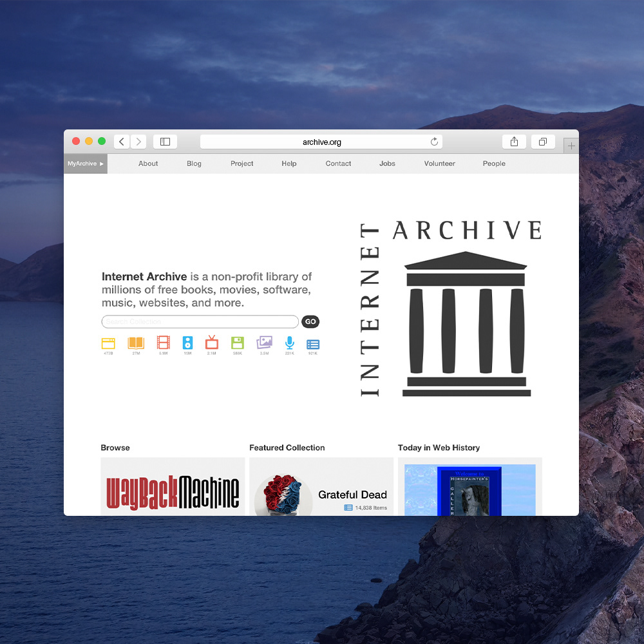Toggle the Safari sidebar button

point(165,142)
